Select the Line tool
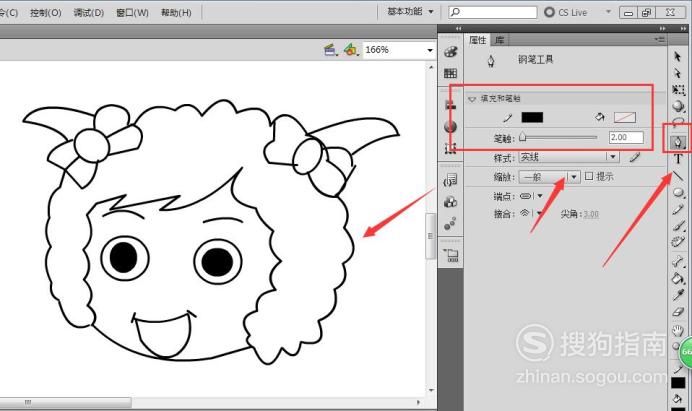The height and width of the screenshot is (411, 692). click(678, 176)
